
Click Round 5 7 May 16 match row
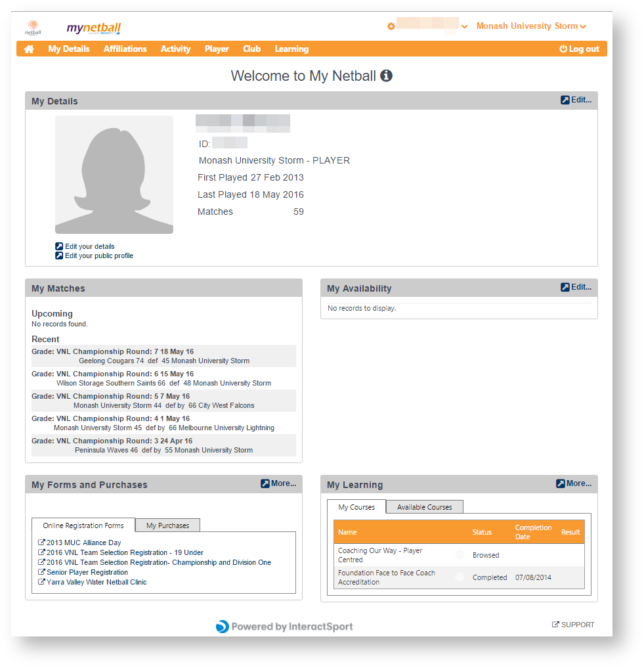click(x=163, y=401)
